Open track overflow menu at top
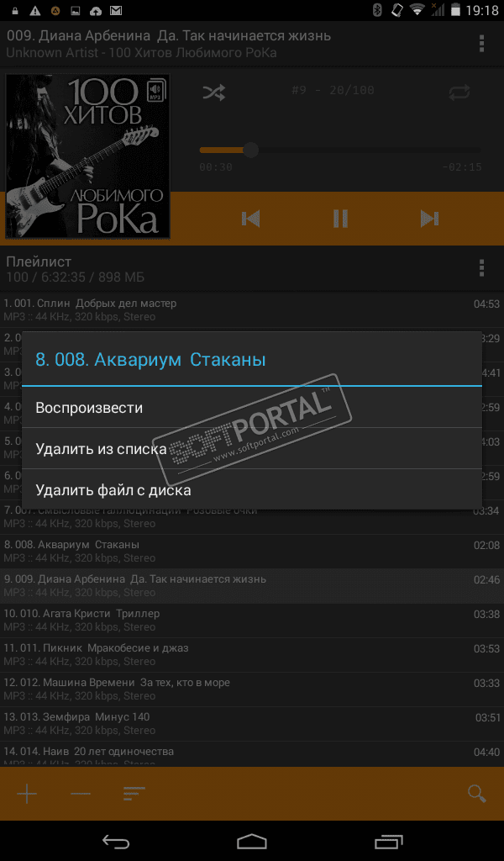This screenshot has height=861, width=504. pos(481,44)
